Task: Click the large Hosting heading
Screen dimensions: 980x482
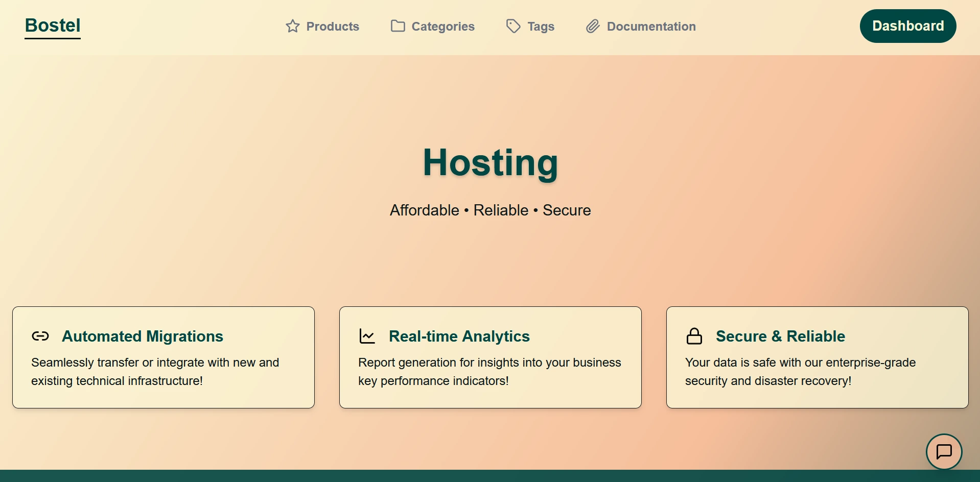Action: click(490, 163)
